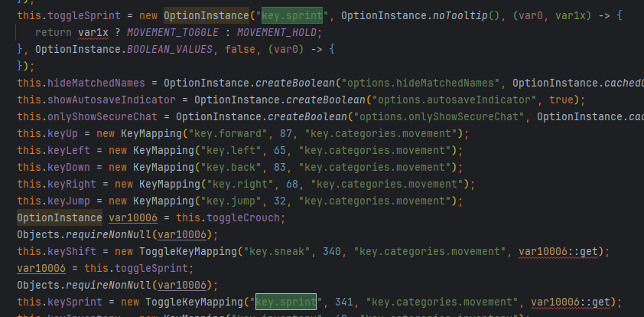Click the keyDown field name
Image resolution: width=644 pixels, height=317 pixels.
pos(69,168)
